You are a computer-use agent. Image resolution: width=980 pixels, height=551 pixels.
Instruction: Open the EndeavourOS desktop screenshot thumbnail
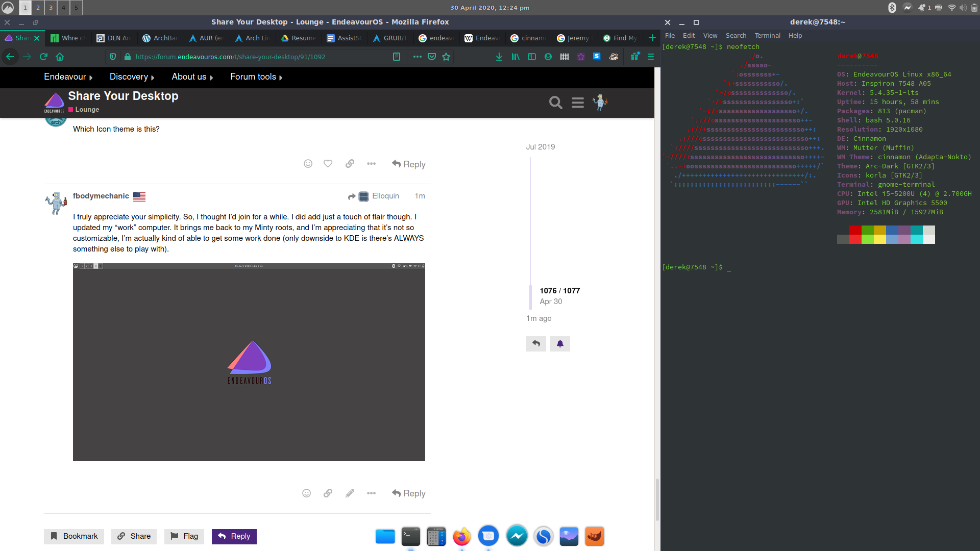249,362
